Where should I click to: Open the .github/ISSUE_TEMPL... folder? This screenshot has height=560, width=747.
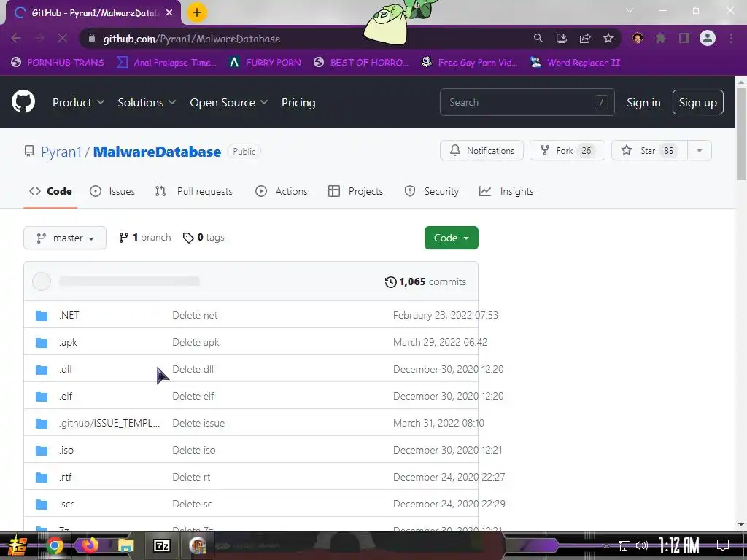point(109,424)
